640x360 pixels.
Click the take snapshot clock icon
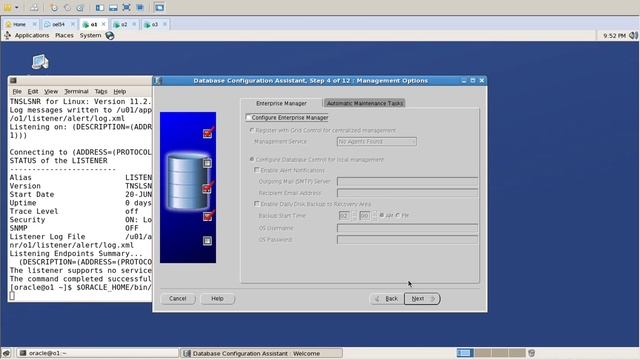coord(54,7)
